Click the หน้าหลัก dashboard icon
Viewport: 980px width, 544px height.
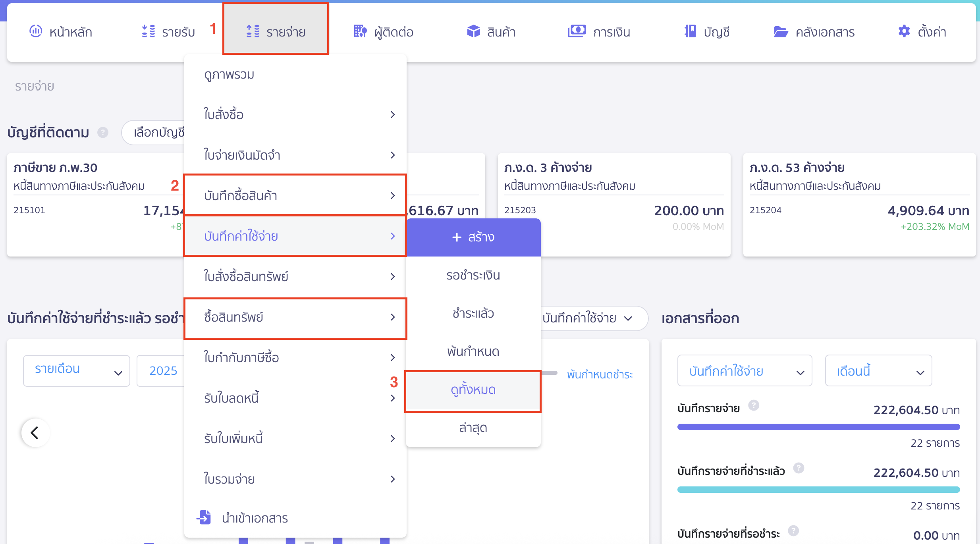pos(36,31)
